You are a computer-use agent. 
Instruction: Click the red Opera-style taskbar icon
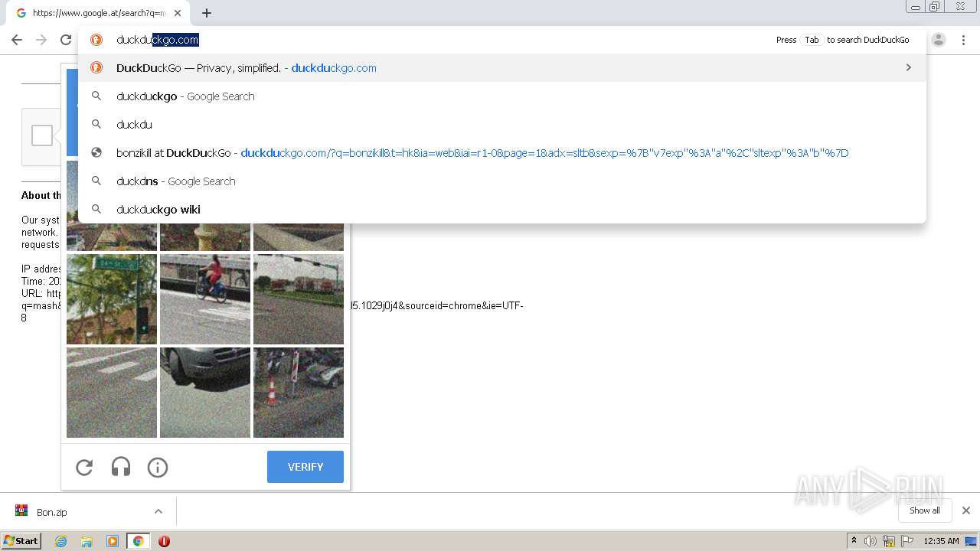[164, 541]
